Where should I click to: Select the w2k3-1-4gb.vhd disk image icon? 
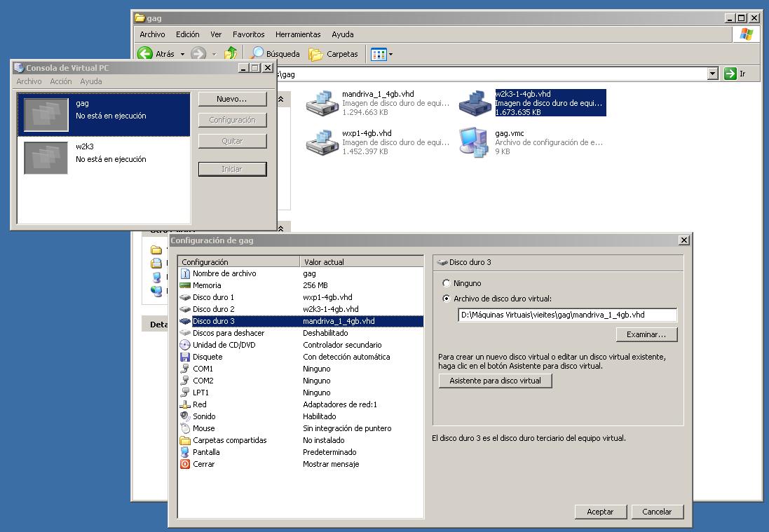(475, 103)
